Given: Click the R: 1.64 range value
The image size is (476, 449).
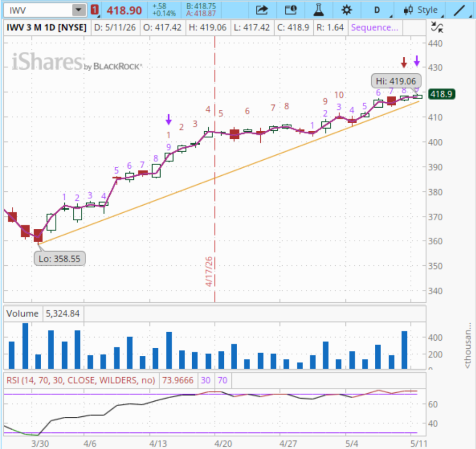Looking at the screenshot, I should pyautogui.click(x=330, y=28).
